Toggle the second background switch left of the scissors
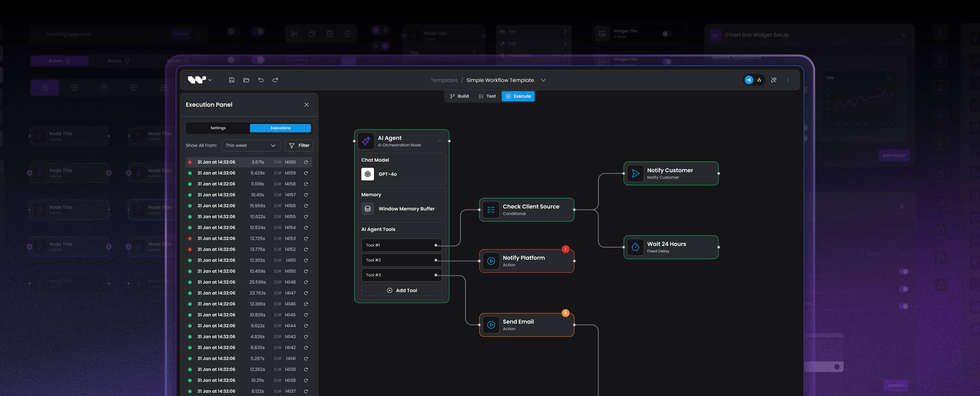The width and height of the screenshot is (980, 396). coord(258,32)
